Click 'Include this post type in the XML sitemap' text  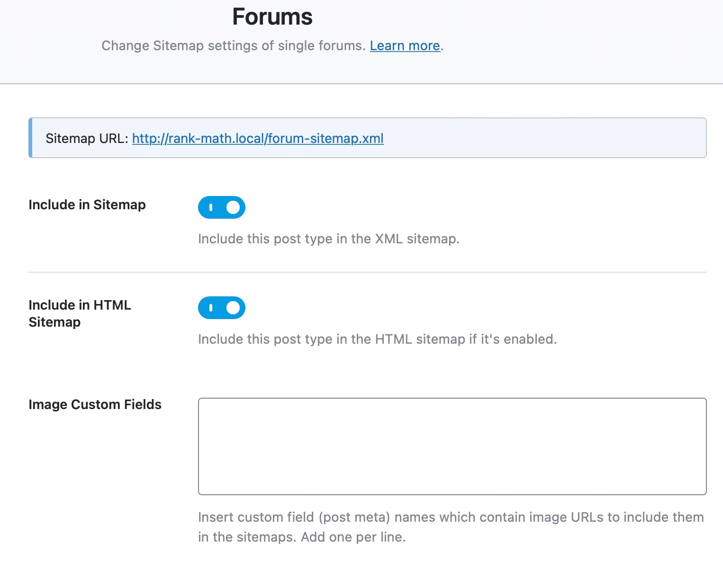tap(329, 239)
